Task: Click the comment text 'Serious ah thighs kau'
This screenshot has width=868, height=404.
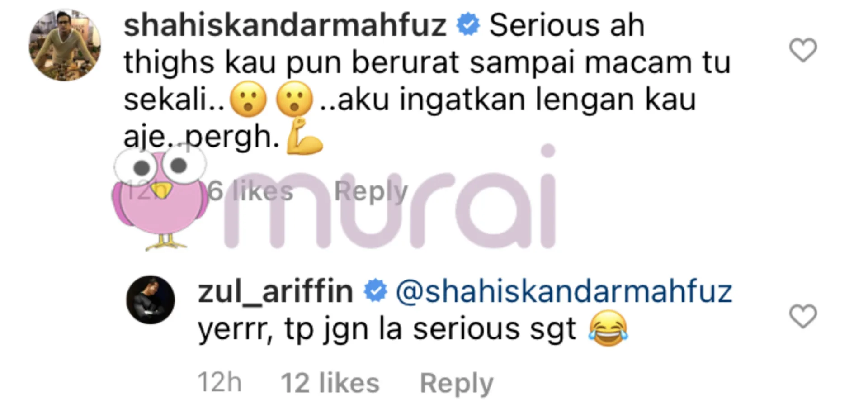Action: [x=384, y=43]
